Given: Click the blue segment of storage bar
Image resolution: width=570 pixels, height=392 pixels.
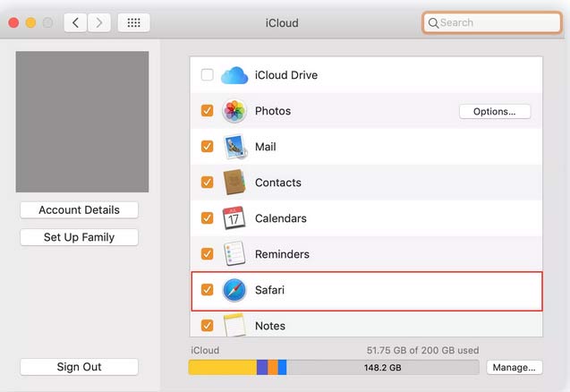Looking at the screenshot, I should tap(283, 367).
